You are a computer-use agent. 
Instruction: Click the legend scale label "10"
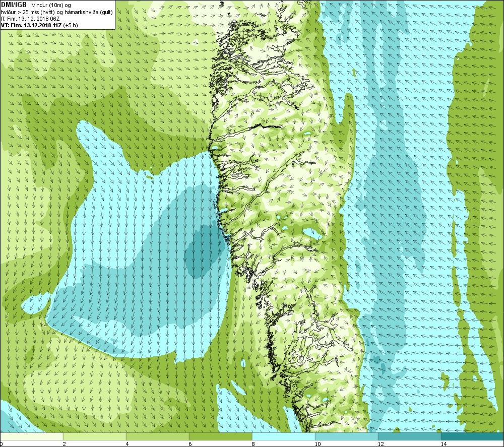[318, 444]
